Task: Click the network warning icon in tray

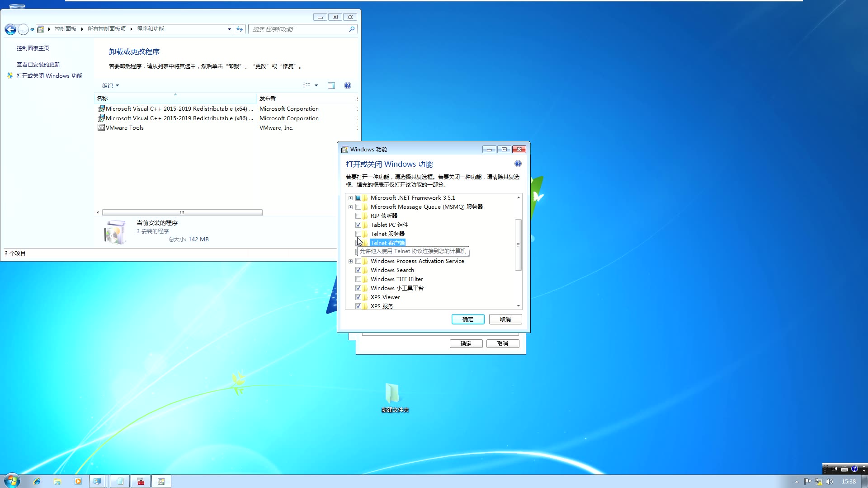Action: pos(819,482)
